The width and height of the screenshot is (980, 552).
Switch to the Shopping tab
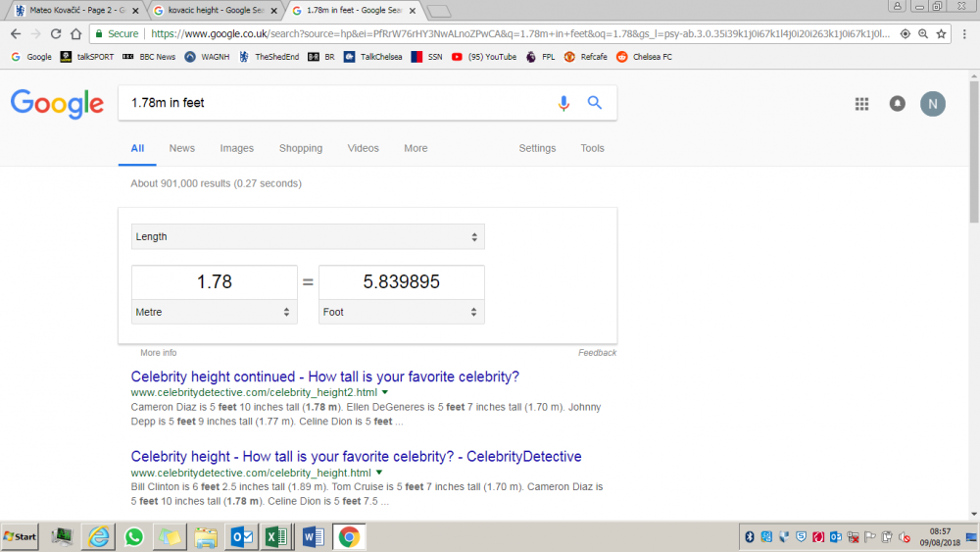pos(301,148)
